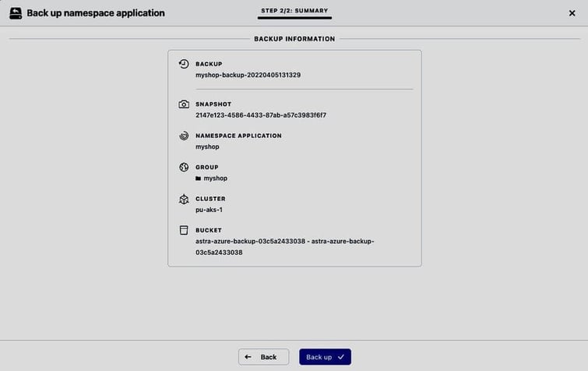588x371 pixels.
Task: Close the backup dialog with X
Action: pos(572,13)
